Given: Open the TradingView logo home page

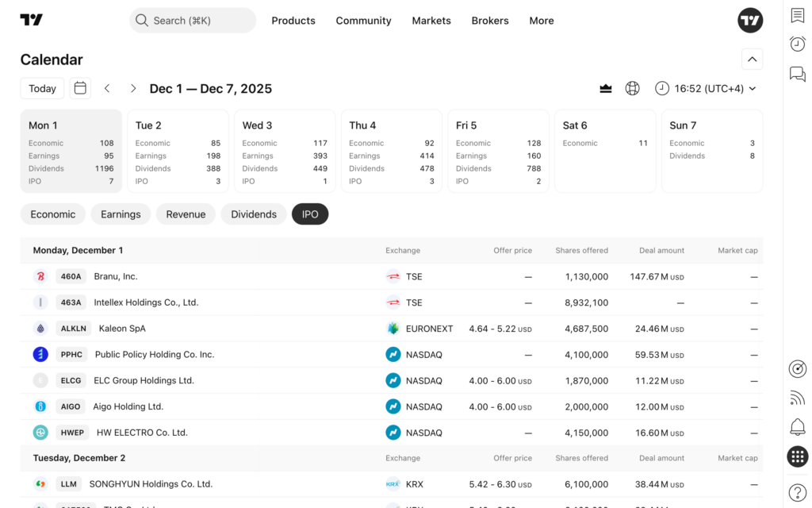Looking at the screenshot, I should pos(30,20).
